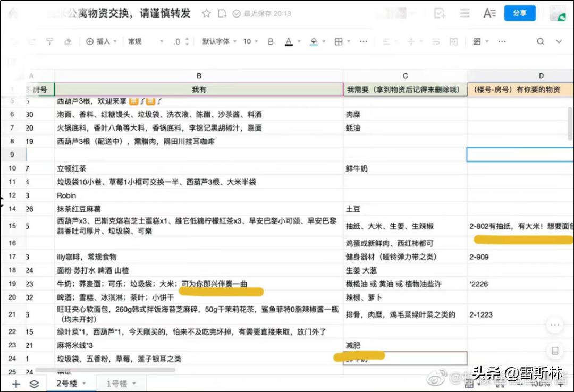
Task: Open the font size 10 dropdown
Action: pyautogui.click(x=249, y=41)
